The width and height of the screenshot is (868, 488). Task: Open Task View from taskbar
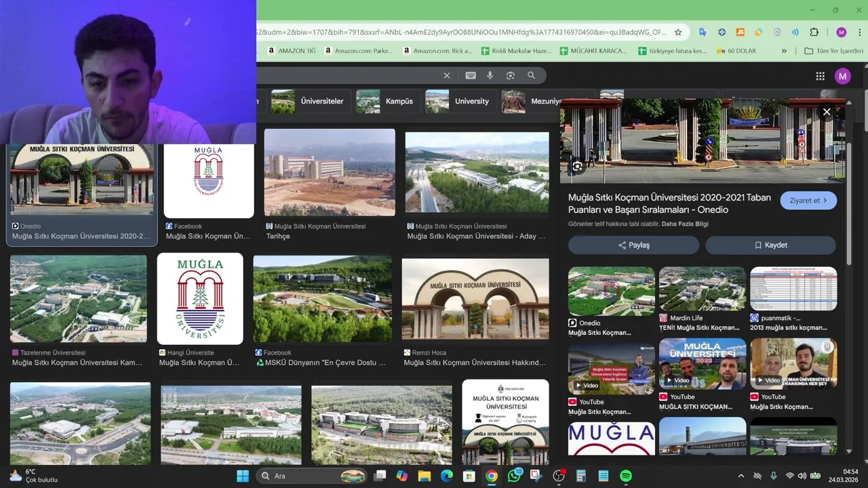tap(380, 476)
